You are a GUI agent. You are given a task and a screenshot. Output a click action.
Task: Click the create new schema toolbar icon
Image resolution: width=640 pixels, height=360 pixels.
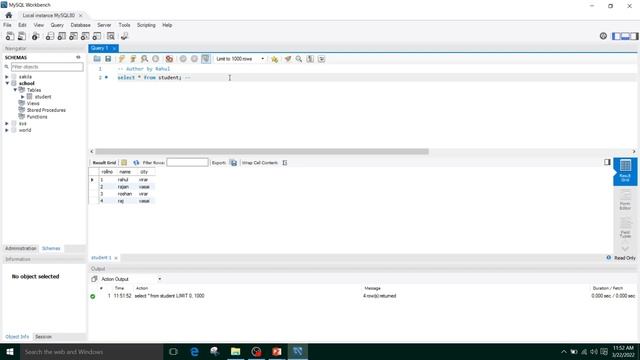[x=49, y=36]
